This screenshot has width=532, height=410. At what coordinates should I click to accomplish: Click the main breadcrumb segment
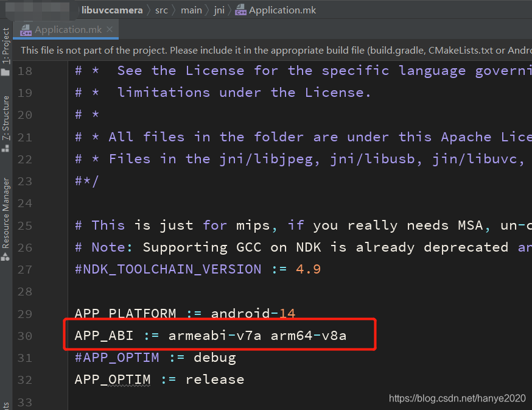[191, 10]
